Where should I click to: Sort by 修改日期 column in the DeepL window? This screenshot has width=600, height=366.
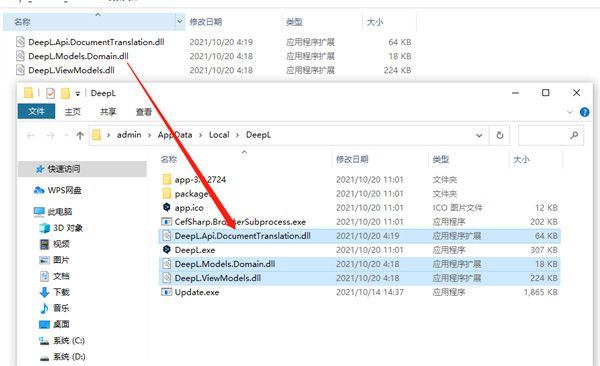[352, 159]
